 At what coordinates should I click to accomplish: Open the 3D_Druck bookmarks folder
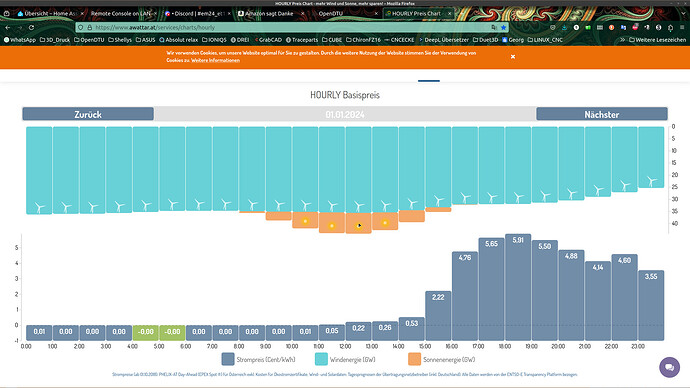pos(55,40)
